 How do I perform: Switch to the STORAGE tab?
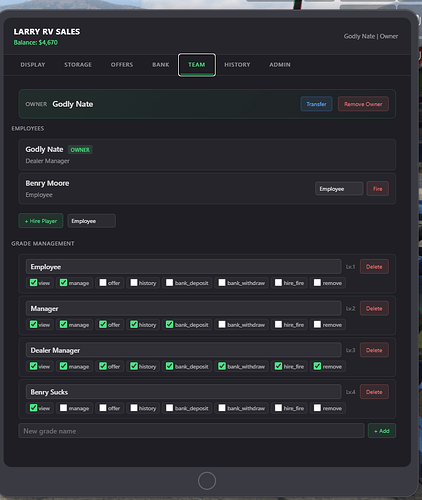coord(78,65)
